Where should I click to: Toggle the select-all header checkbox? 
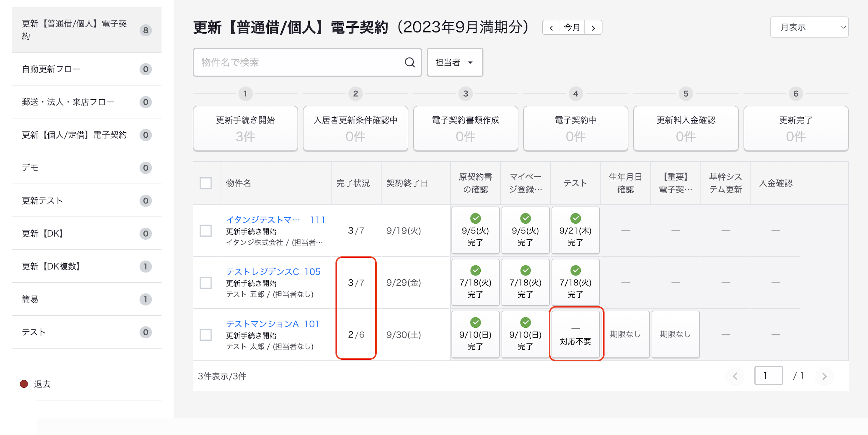(x=205, y=184)
